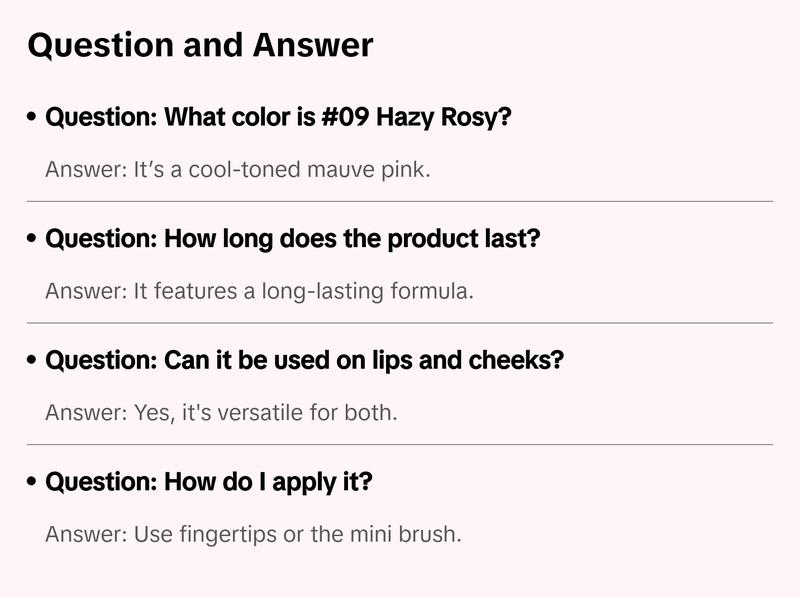This screenshot has width=800, height=598.
Task: Click the fingertips or mini brush answer
Action: click(x=253, y=534)
